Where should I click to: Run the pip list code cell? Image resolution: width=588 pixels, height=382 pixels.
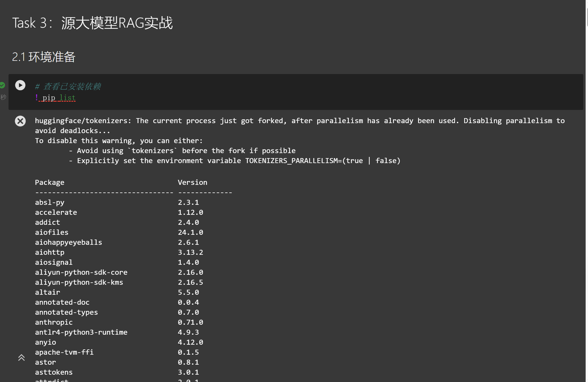pyautogui.click(x=20, y=85)
